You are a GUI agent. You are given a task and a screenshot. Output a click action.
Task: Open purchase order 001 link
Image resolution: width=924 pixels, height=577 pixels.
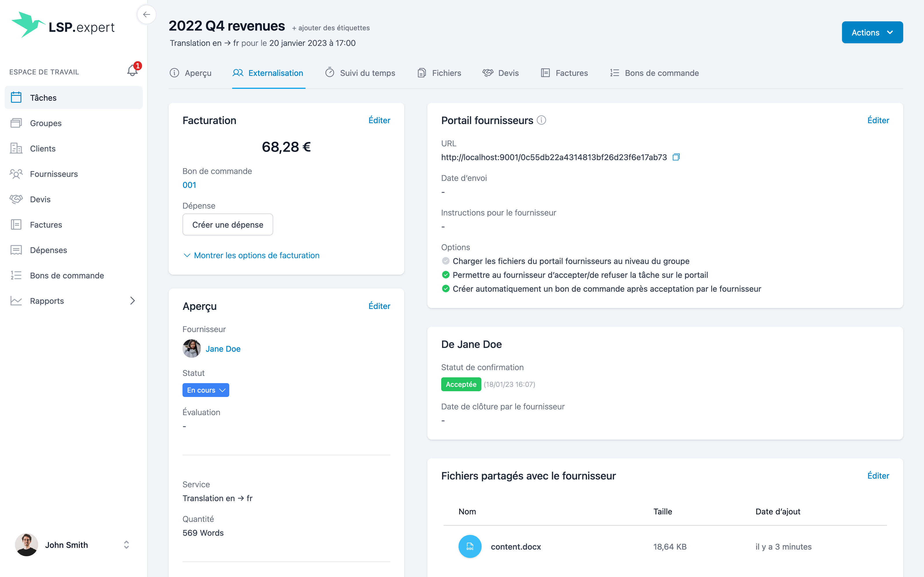(x=189, y=185)
